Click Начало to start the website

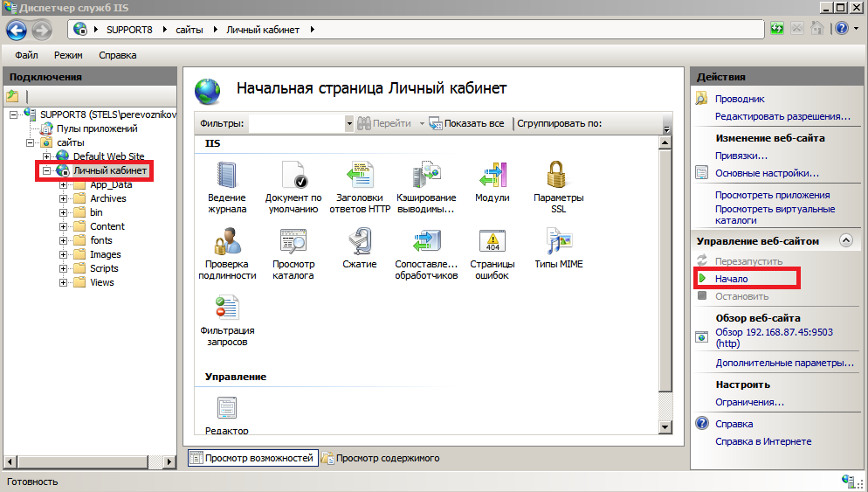[731, 279]
